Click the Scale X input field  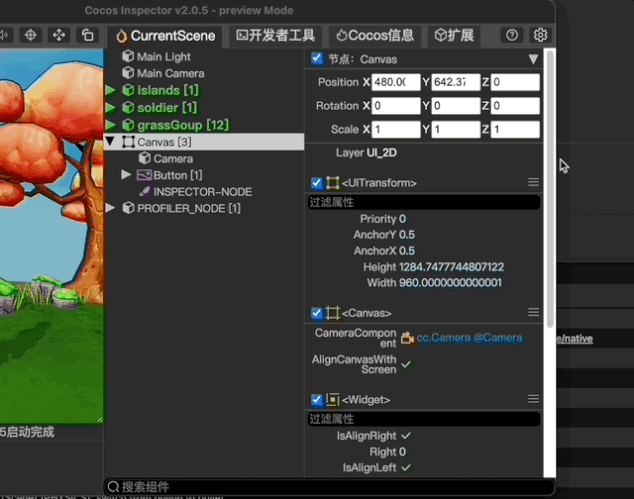click(396, 129)
